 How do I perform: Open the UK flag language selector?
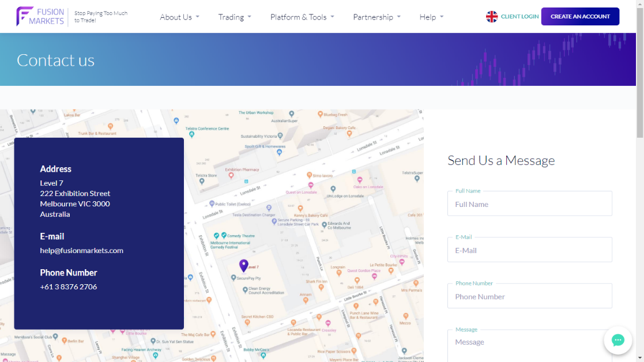coord(492,16)
